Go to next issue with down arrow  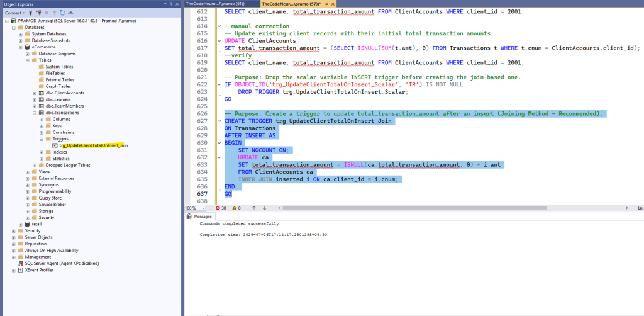(x=264, y=208)
